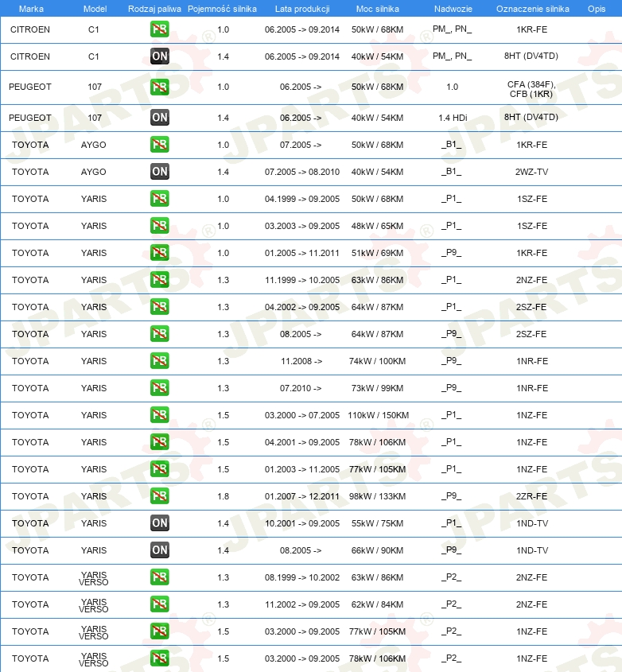The image size is (622, 672).
Task: Click the petrol icon in the Yaris 51kW / 69KM row
Action: pyautogui.click(x=159, y=252)
